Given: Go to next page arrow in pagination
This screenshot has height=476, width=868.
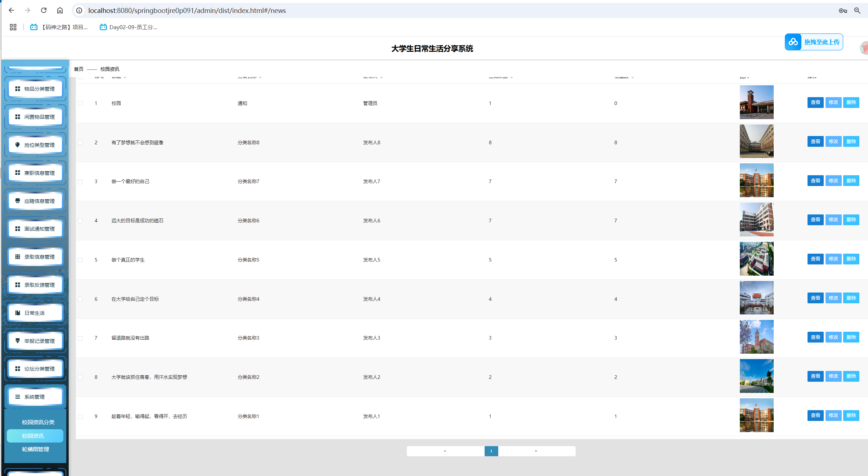Looking at the screenshot, I should pyautogui.click(x=536, y=451).
